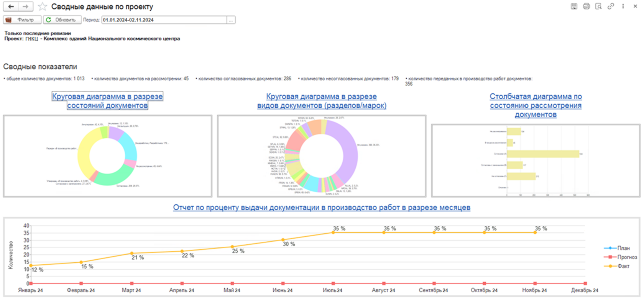Open the Фильтр settings
This screenshot has width=644, height=298.
[x=22, y=20]
